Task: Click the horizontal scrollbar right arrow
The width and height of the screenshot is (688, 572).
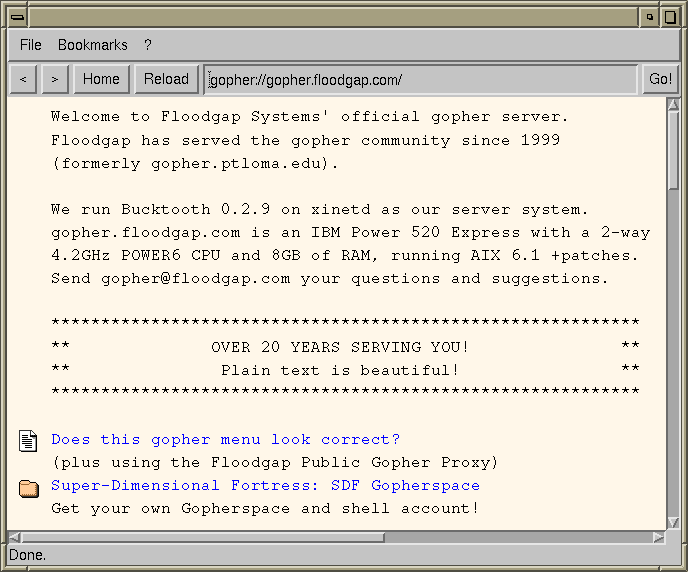Action: [659, 537]
